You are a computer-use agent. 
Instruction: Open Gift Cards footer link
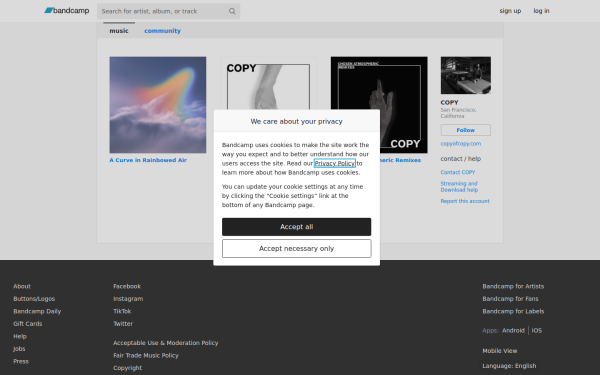(x=28, y=324)
